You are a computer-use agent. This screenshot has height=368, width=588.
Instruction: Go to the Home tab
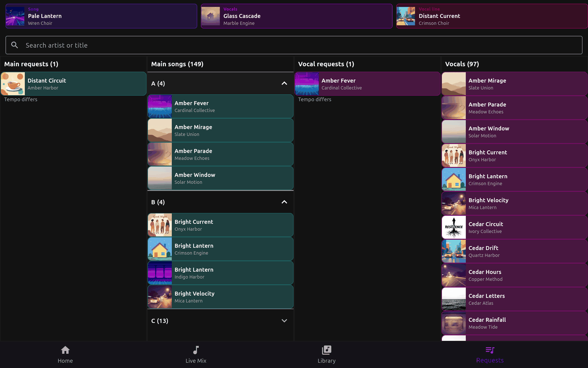(65, 354)
